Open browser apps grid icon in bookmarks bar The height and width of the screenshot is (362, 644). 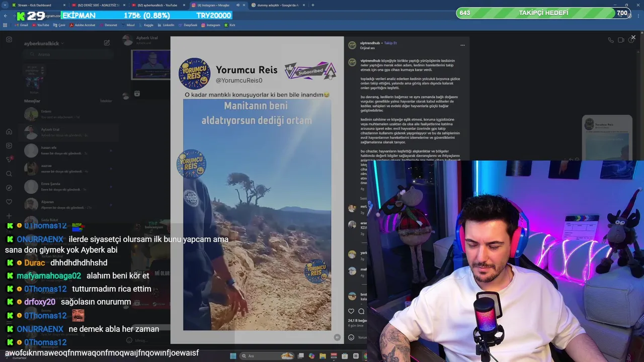pos(5,25)
